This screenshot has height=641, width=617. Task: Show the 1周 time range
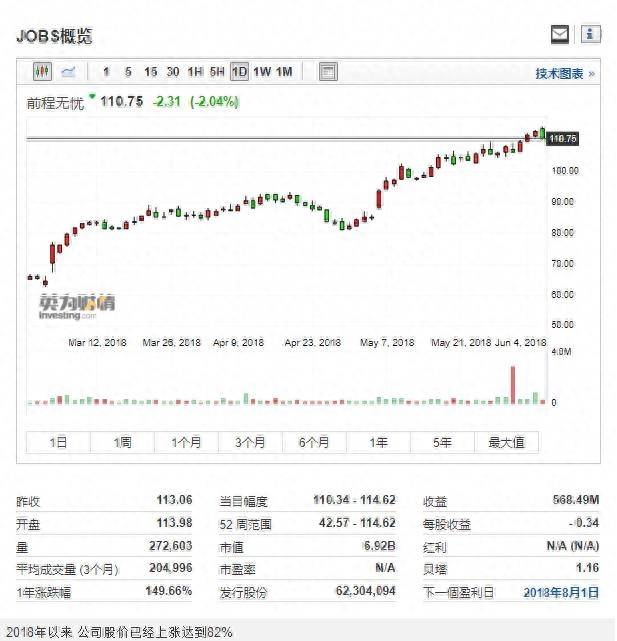pyautogui.click(x=122, y=442)
